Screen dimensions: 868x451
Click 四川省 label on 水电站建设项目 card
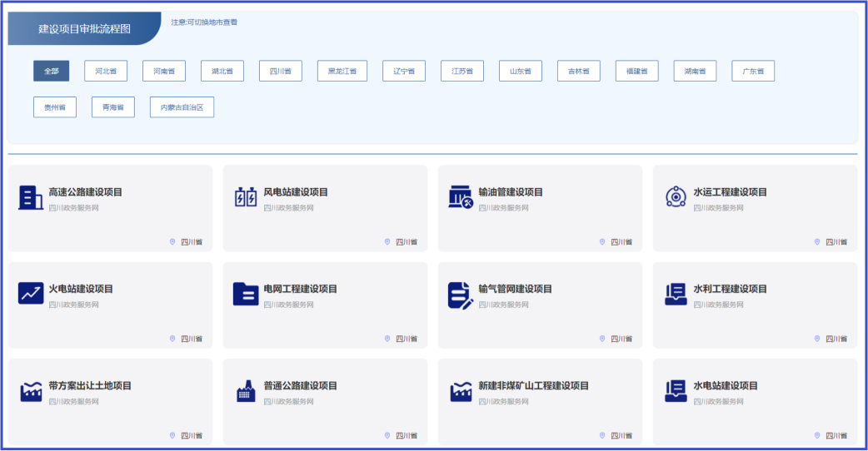point(836,435)
